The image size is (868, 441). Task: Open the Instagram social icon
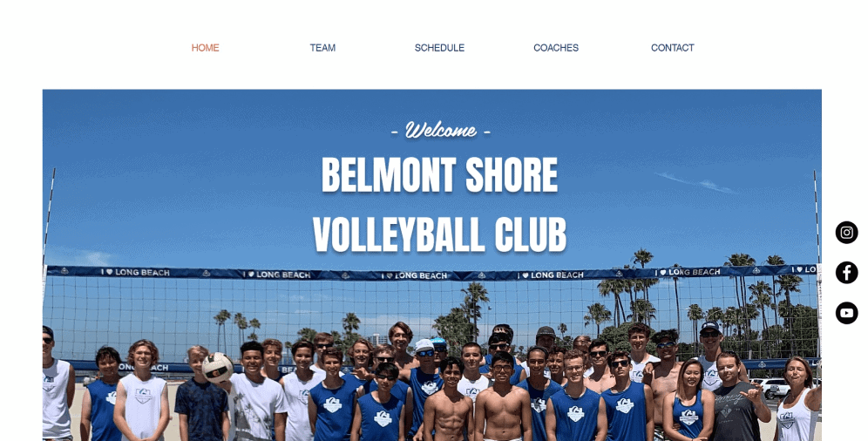point(846,233)
